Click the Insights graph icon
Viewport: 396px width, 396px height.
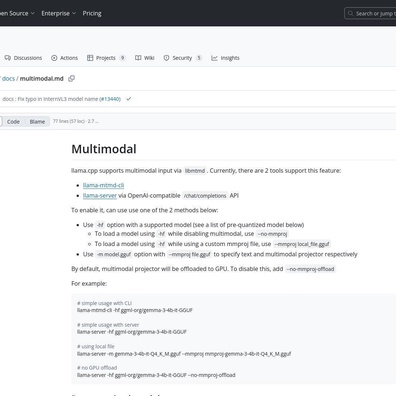pos(214,58)
